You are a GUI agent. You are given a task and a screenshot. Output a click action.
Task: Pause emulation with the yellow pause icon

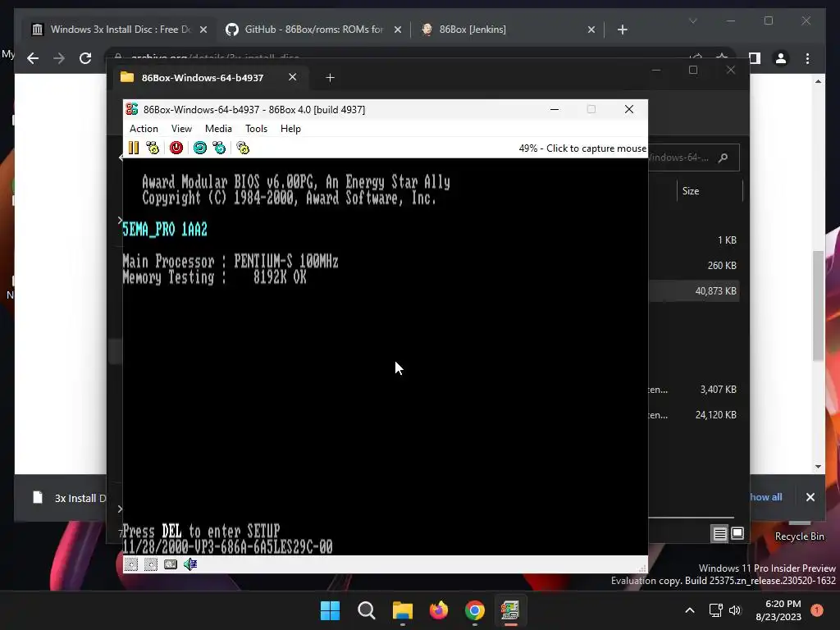pyautogui.click(x=134, y=148)
